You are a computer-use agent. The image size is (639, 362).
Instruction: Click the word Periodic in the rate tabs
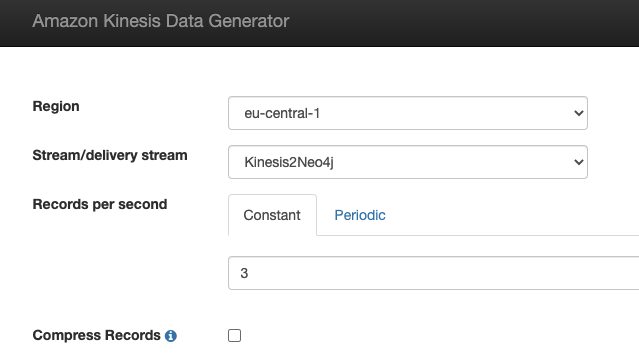click(360, 215)
